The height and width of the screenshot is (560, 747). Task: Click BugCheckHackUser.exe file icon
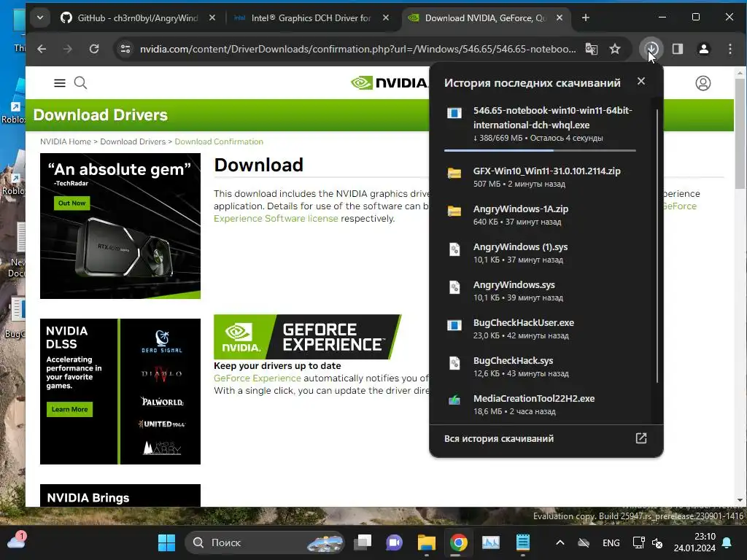[454, 325]
